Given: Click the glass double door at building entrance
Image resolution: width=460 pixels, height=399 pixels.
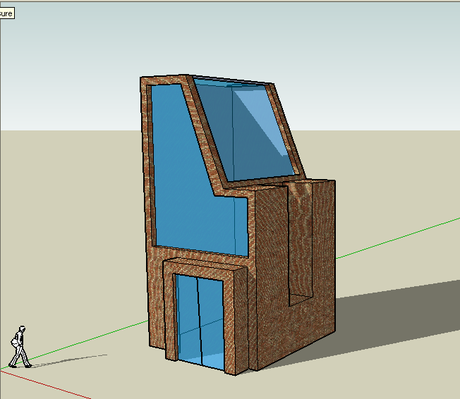Looking at the screenshot, I should pyautogui.click(x=200, y=322).
